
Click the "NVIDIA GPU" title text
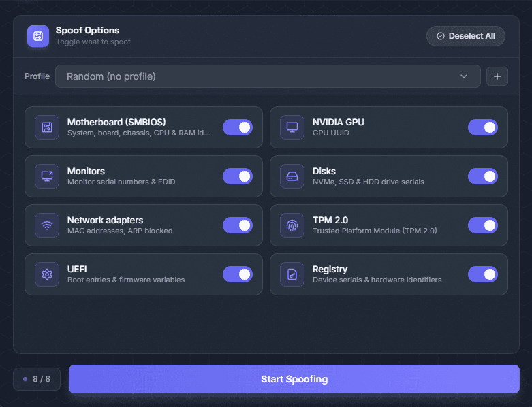(339, 122)
